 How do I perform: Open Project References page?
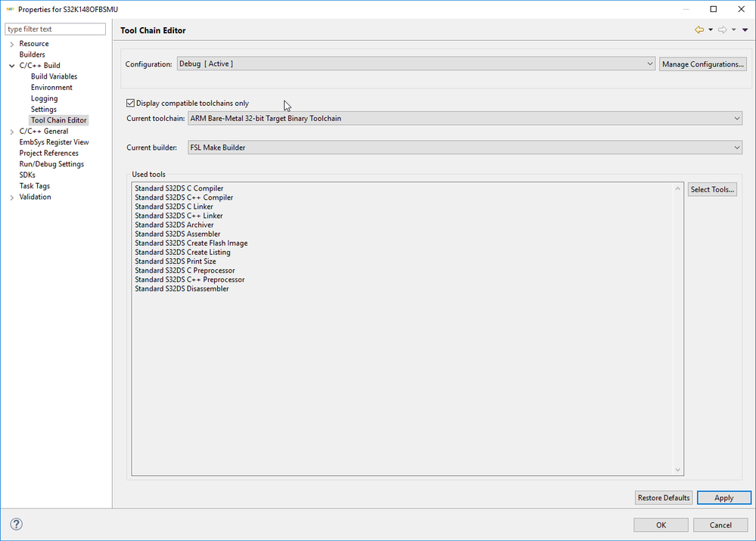(48, 154)
